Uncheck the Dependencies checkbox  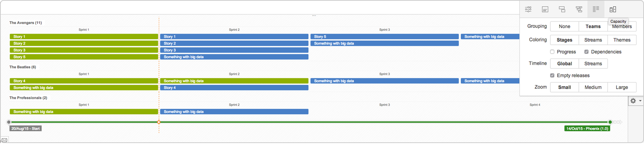point(586,52)
